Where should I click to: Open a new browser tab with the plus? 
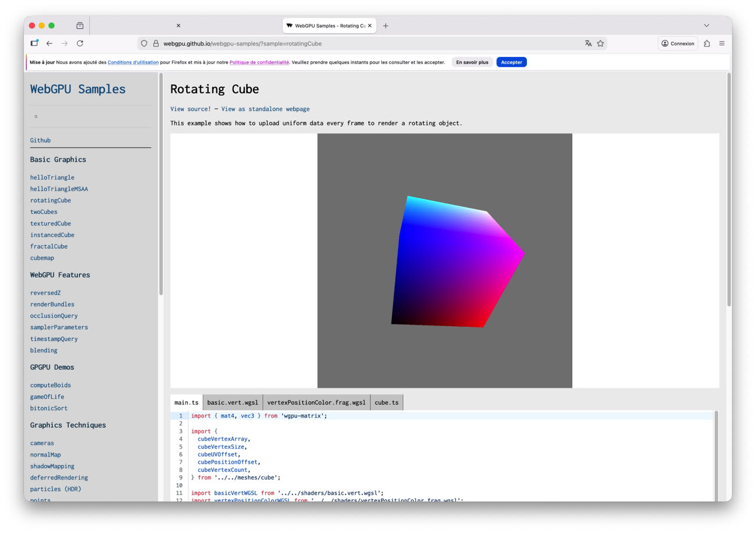click(385, 25)
